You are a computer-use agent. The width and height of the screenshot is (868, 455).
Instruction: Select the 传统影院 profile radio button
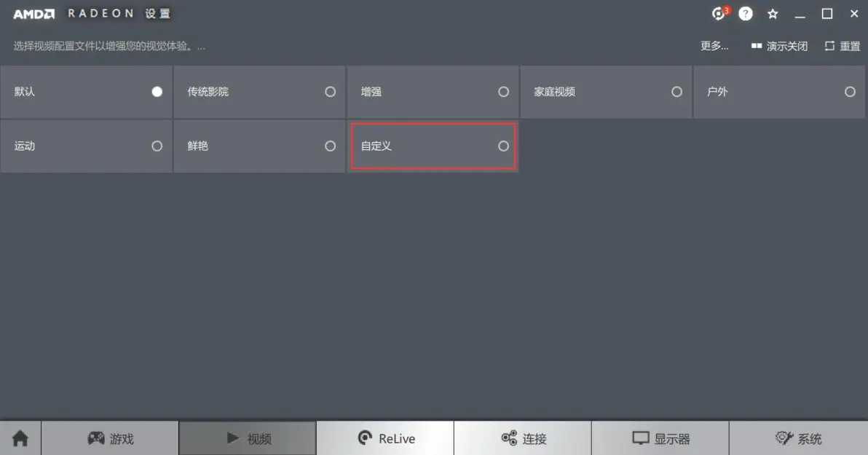[x=330, y=92]
